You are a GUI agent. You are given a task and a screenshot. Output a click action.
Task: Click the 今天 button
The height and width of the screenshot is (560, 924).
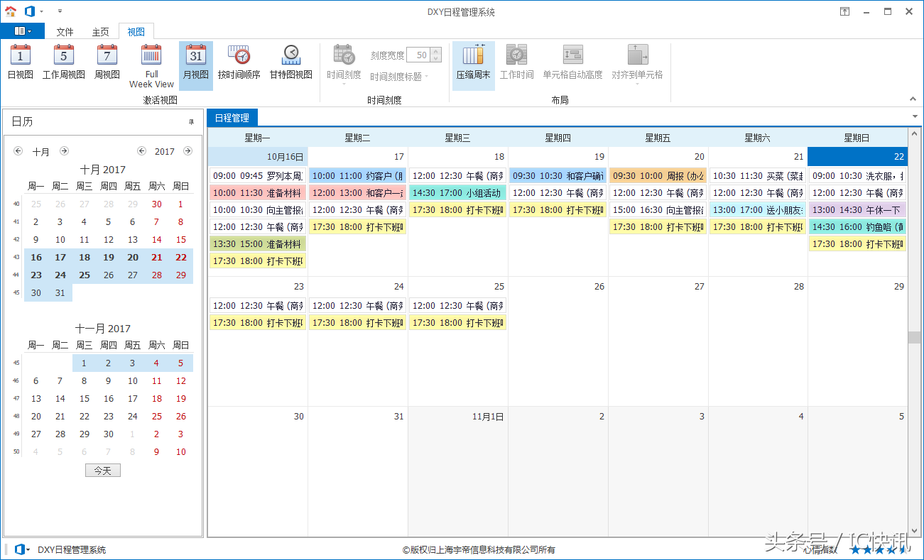point(102,471)
